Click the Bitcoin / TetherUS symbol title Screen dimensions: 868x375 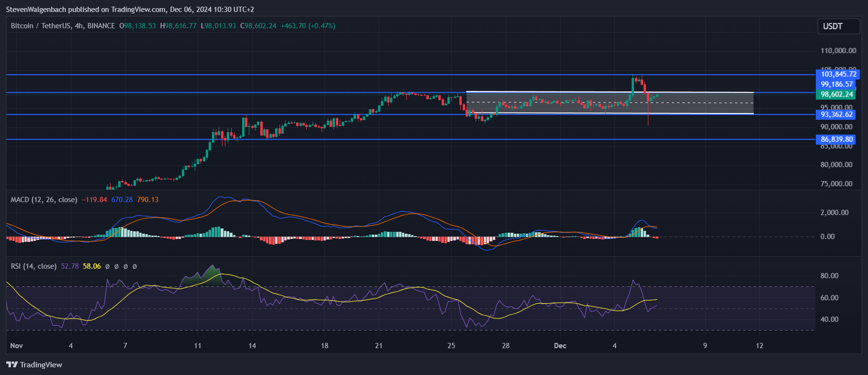tap(63, 26)
